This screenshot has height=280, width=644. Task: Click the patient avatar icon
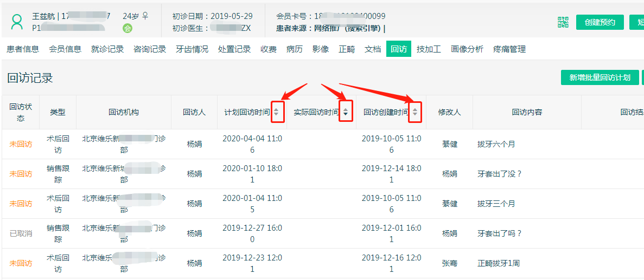tap(17, 22)
